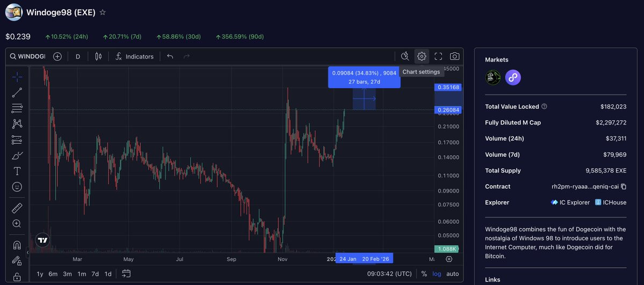Click the 24 Jan date label
The width and height of the screenshot is (644, 285).
(348, 259)
